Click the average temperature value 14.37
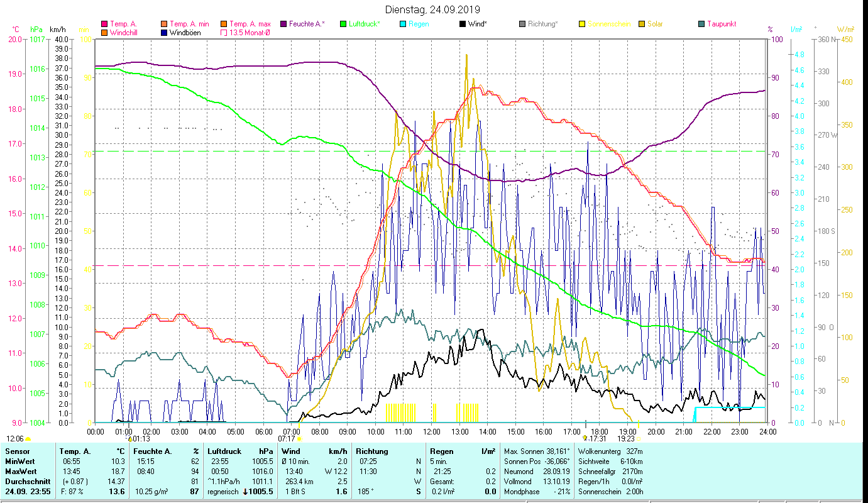 click(x=118, y=482)
